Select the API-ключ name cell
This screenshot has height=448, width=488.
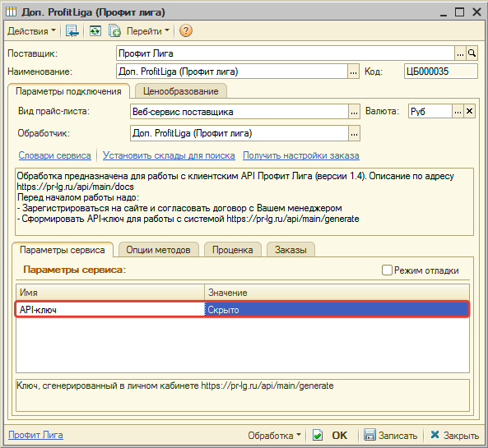coord(110,310)
